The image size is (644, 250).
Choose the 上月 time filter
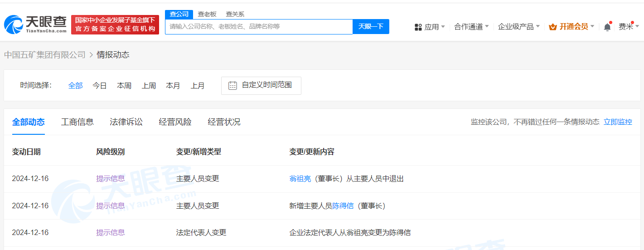coord(198,85)
